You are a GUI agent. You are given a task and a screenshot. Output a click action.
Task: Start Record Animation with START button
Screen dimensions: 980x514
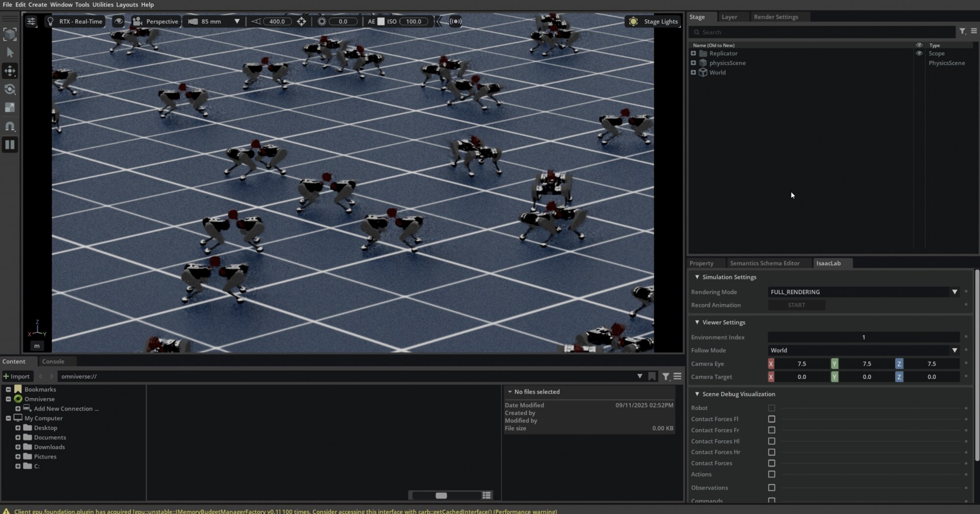click(796, 305)
